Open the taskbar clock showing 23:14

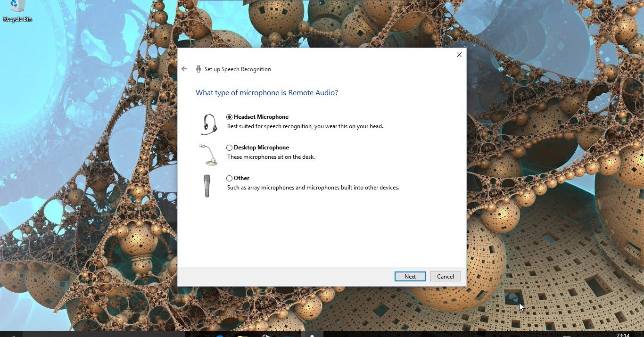click(622, 335)
